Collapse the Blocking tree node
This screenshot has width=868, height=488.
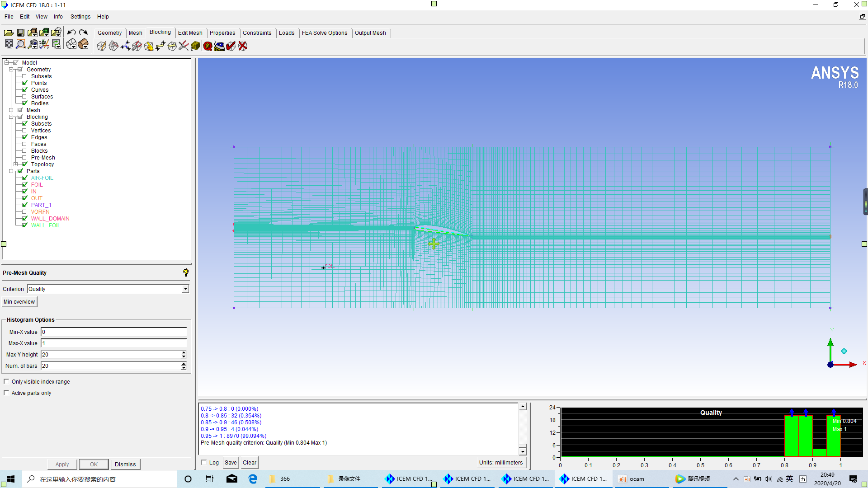(x=11, y=117)
